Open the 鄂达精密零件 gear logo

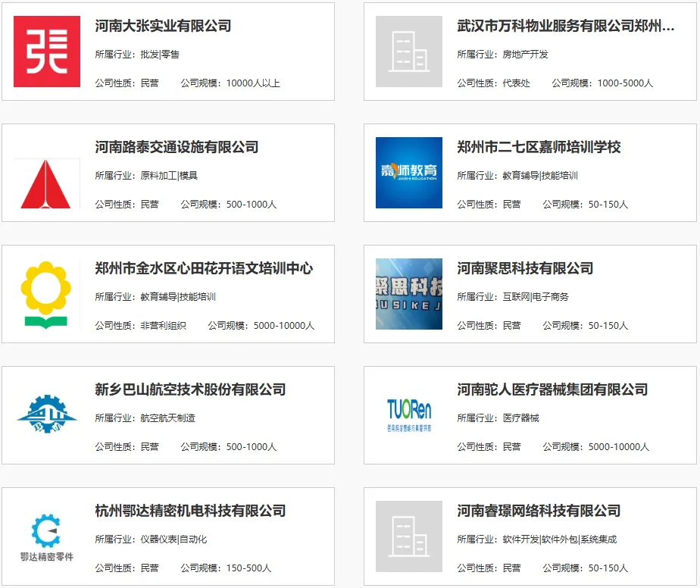tap(46, 537)
